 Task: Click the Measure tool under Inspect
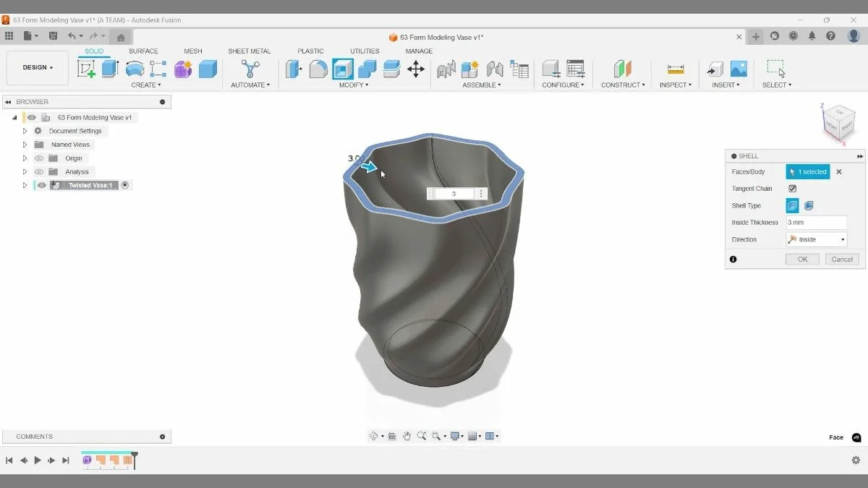(675, 69)
